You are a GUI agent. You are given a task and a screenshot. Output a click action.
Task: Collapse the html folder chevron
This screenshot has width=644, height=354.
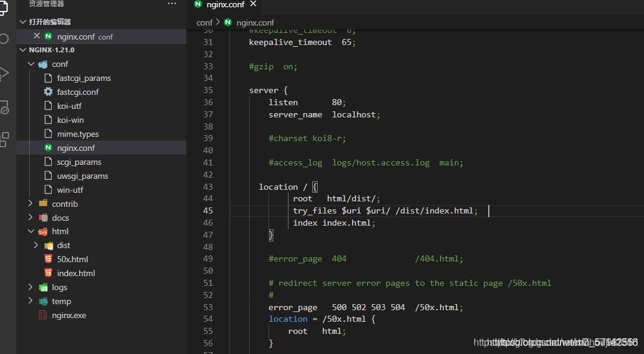click(31, 231)
